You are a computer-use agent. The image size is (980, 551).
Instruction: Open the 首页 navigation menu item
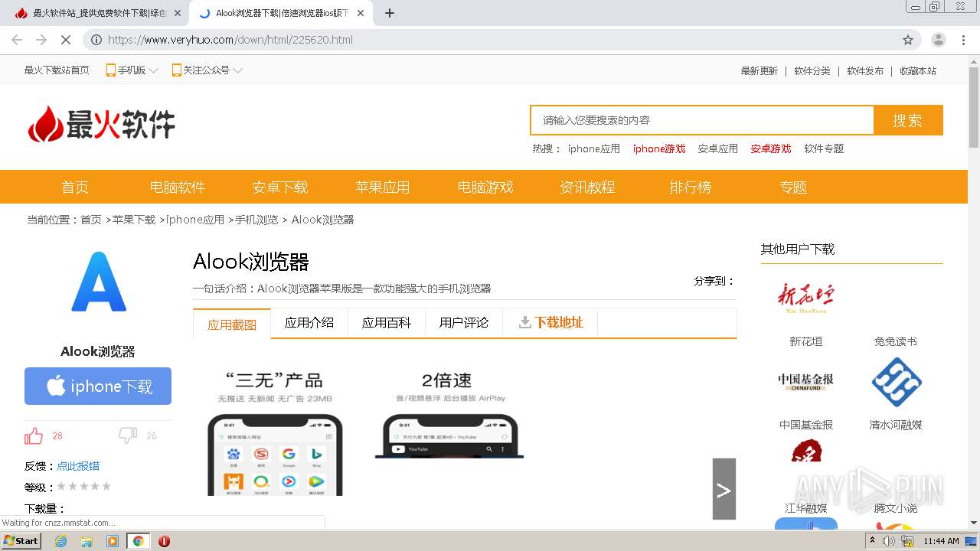tap(75, 187)
